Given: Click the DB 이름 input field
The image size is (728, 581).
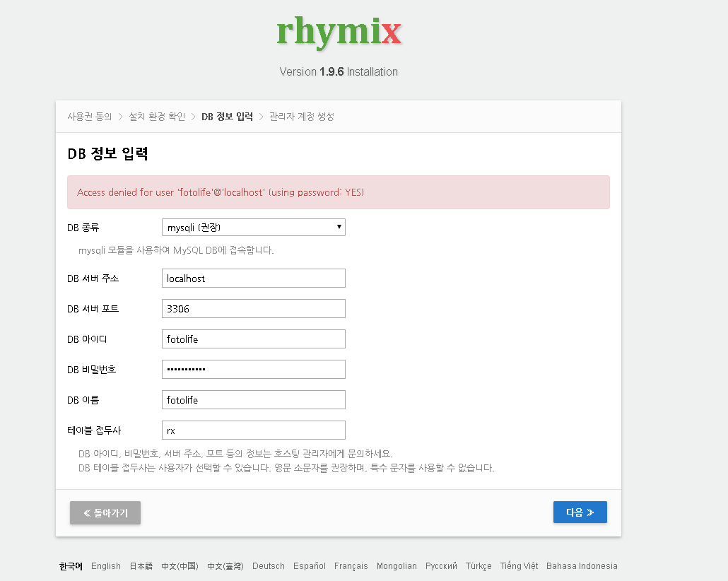Looking at the screenshot, I should [254, 400].
